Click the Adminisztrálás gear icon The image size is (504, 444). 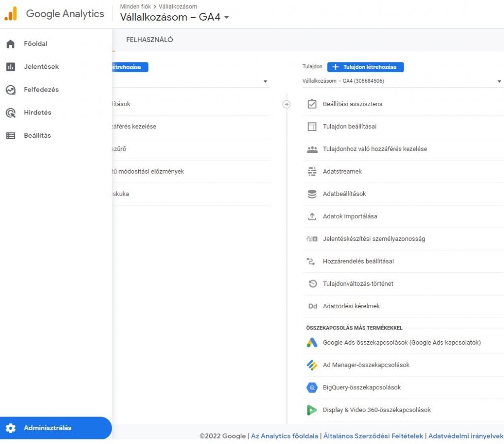pos(11,428)
